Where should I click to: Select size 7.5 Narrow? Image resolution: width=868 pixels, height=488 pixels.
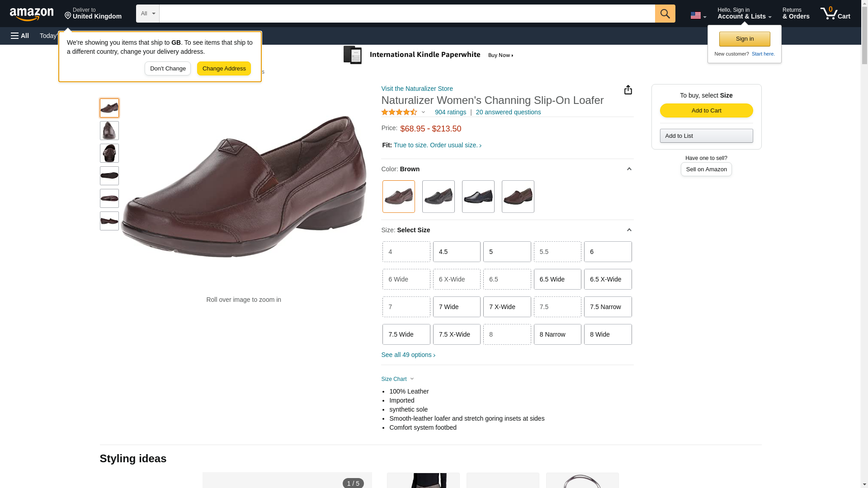[608, 307]
